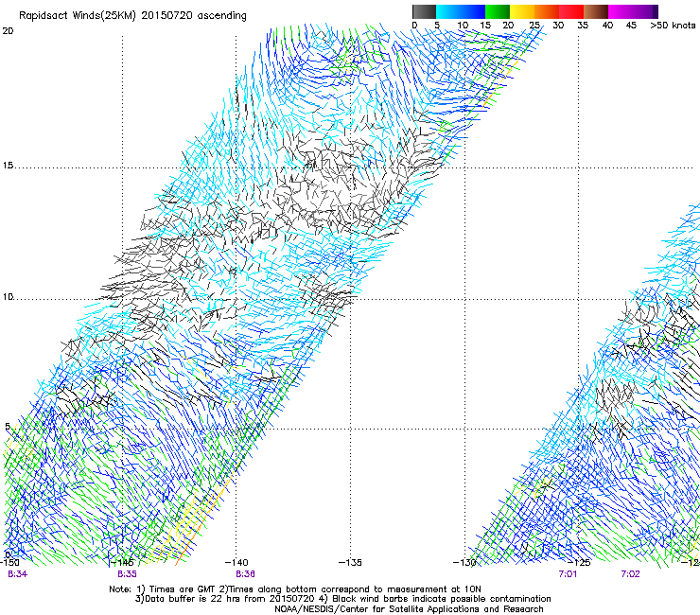Click the '>50 knots' legend label
This screenshot has width=700, height=615.
tap(673, 26)
